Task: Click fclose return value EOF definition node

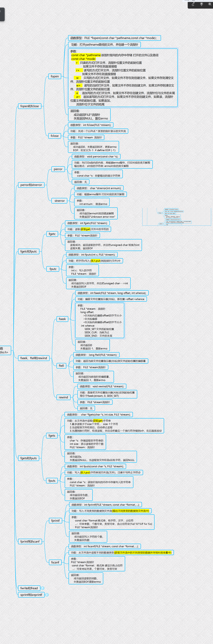Action: click(93, 147)
